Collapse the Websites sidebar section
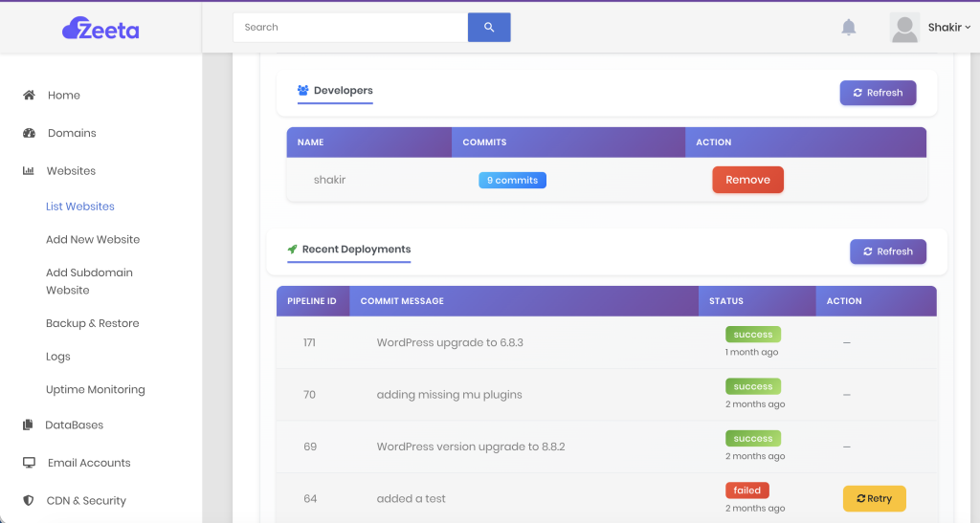 point(71,171)
